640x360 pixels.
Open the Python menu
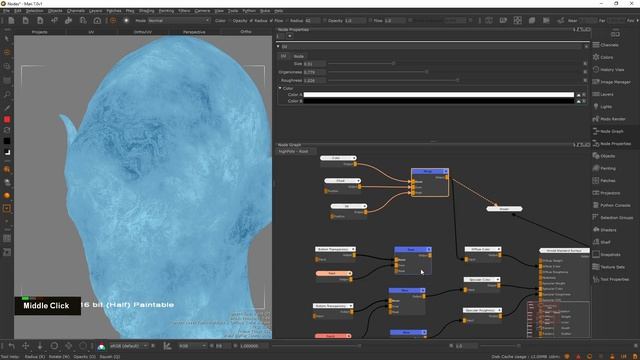coord(249,11)
